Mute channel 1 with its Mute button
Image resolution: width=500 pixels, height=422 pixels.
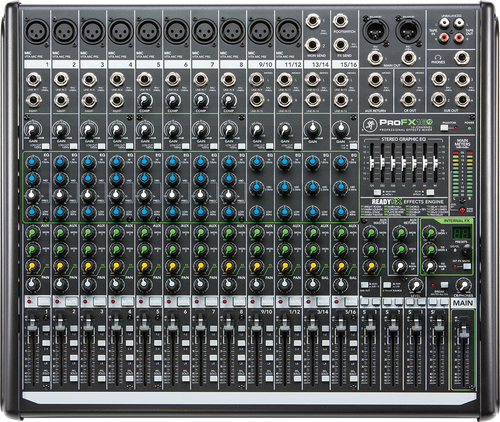[x=43, y=301]
